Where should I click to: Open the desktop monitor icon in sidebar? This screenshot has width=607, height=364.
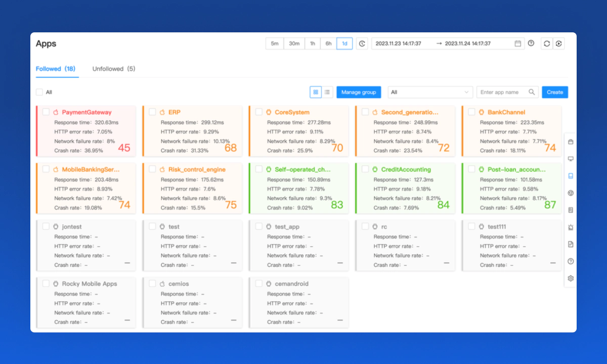pyautogui.click(x=571, y=159)
